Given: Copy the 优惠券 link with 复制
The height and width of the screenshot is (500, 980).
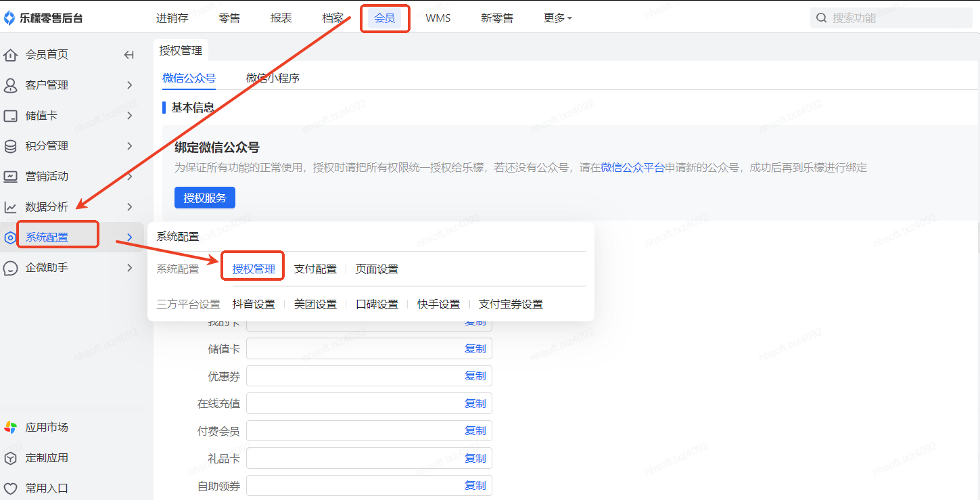Looking at the screenshot, I should coord(475,376).
